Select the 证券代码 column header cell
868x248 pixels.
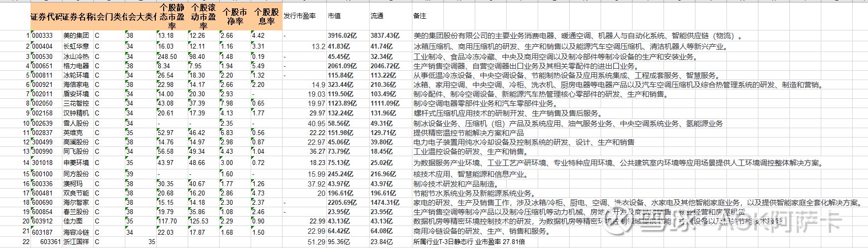46,17
